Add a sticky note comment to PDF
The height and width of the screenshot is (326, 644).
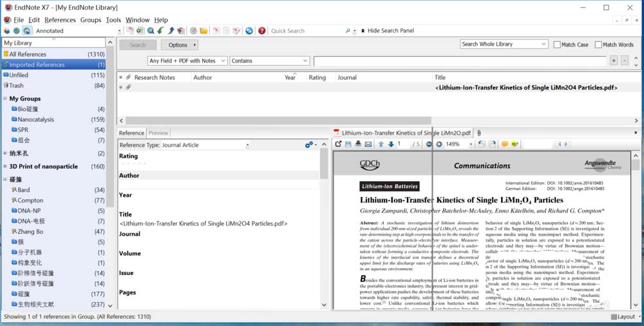pyautogui.click(x=504, y=144)
